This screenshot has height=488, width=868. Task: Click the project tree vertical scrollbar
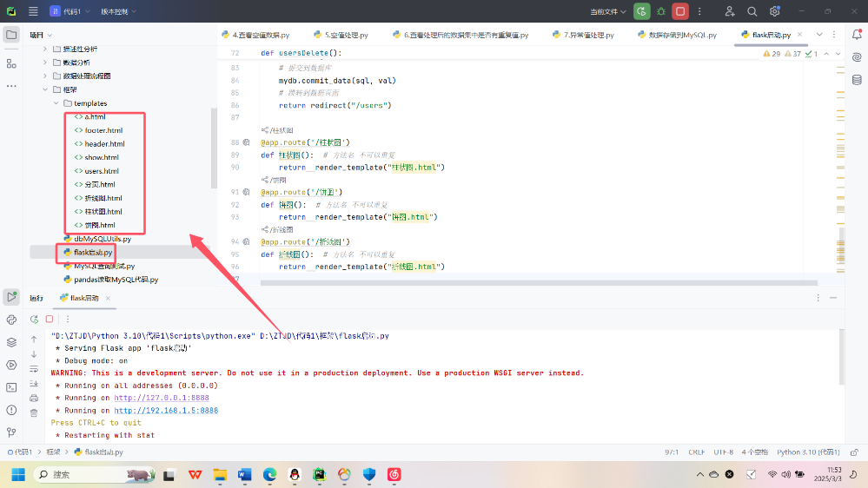214,148
